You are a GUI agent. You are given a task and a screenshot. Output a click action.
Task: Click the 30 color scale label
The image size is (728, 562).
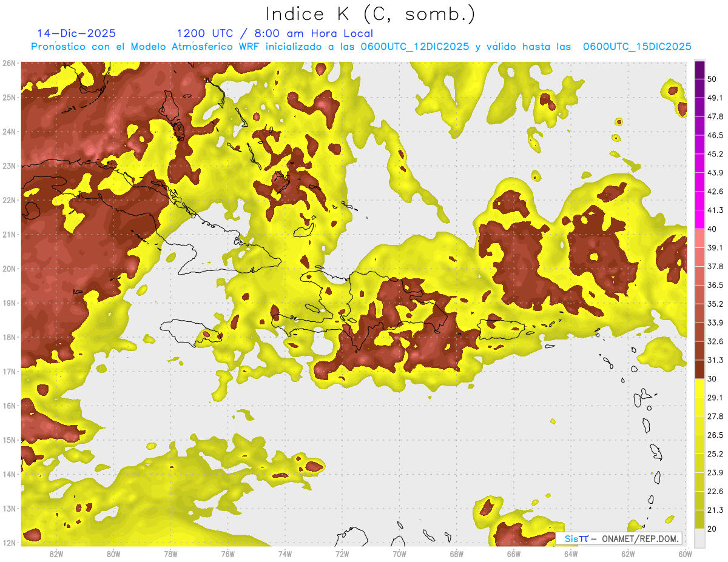point(712,379)
